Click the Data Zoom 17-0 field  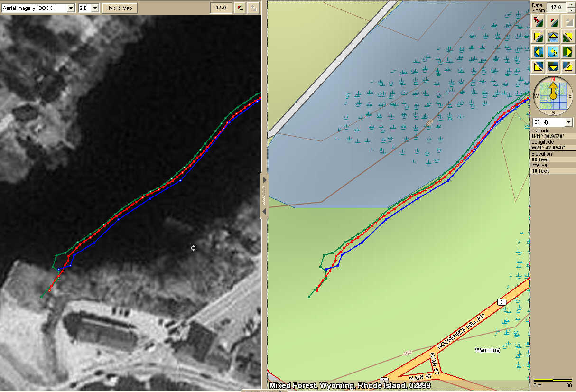pos(556,7)
